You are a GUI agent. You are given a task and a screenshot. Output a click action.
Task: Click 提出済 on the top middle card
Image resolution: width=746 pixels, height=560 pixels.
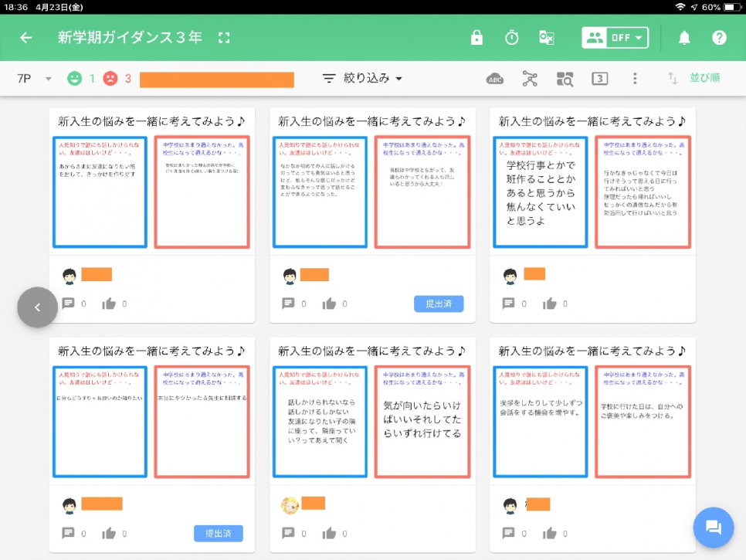[x=439, y=304]
